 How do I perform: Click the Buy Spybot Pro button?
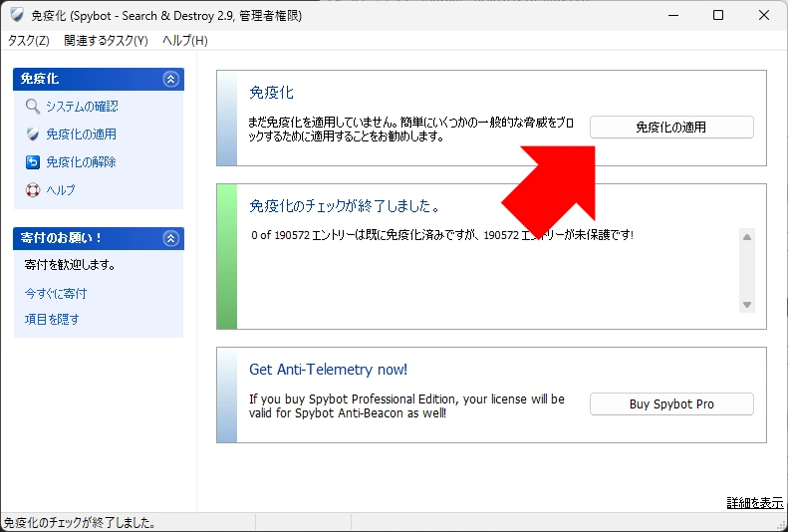(671, 403)
